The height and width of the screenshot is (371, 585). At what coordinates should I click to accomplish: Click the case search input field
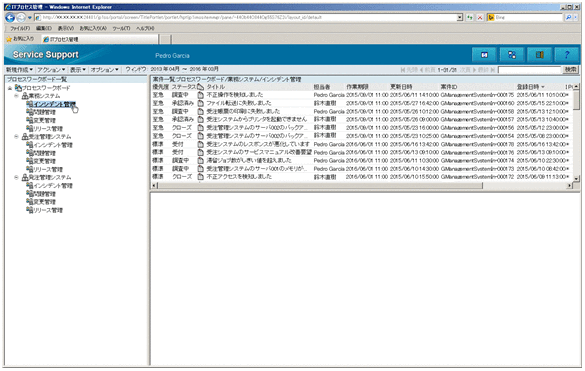(x=529, y=69)
